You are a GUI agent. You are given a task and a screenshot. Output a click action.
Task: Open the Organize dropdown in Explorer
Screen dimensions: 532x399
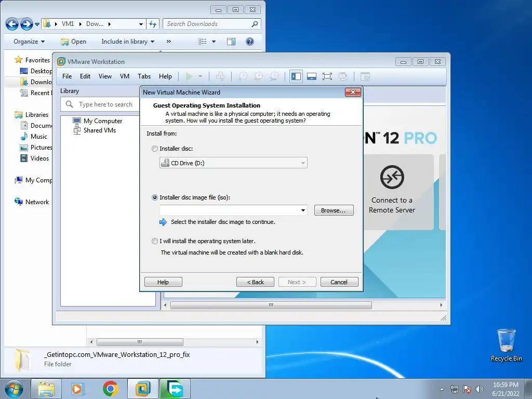29,42
